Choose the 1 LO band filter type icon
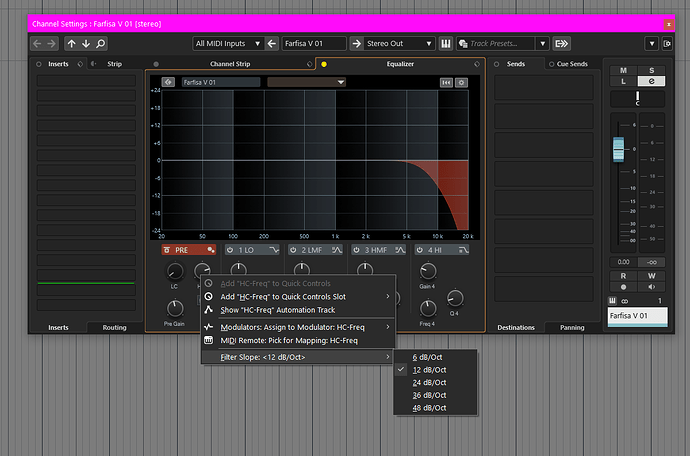Image resolution: width=690 pixels, height=456 pixels. [274, 250]
